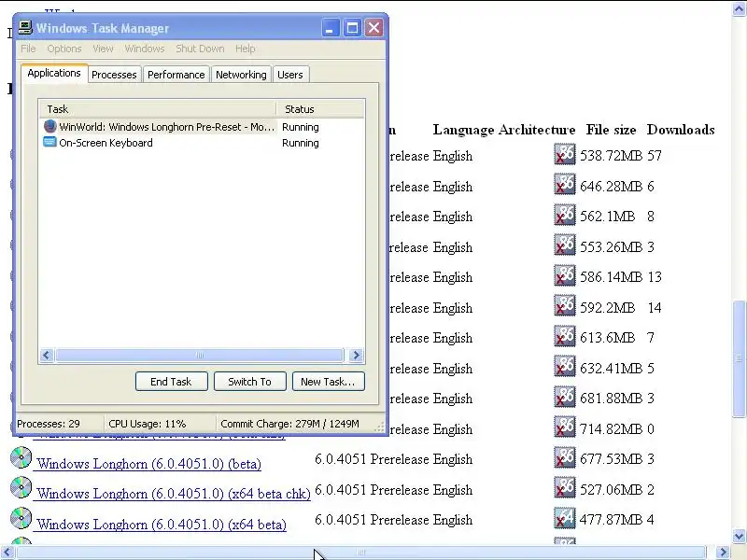Select the On-Screen Keyboard task icon
Image resolution: width=747 pixels, height=560 pixels.
click(50, 142)
